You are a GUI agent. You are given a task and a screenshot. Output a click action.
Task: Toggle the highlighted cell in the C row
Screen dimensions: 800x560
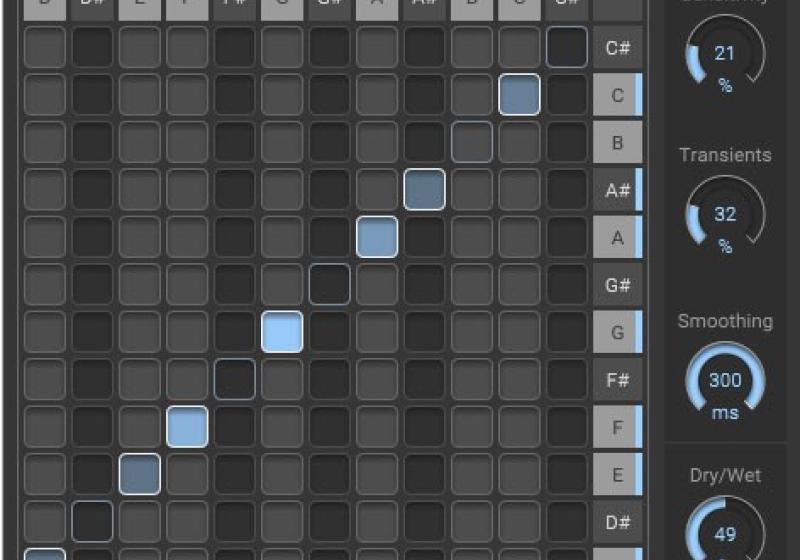point(519,94)
